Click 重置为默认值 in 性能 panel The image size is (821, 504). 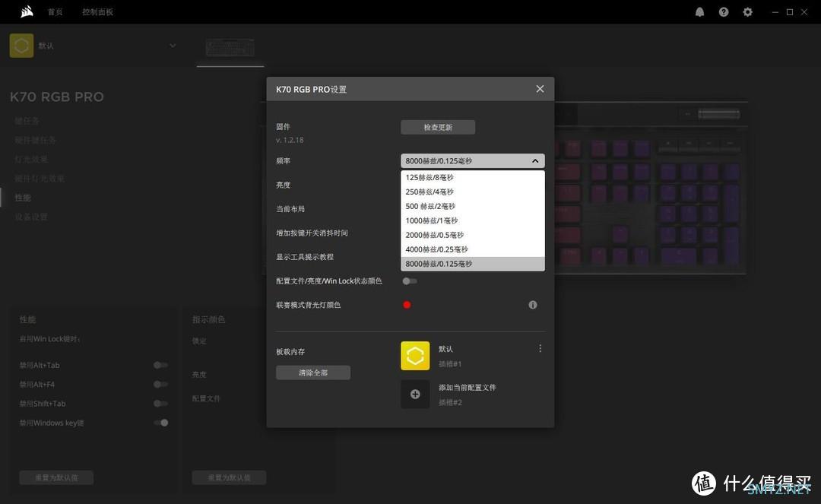[56, 477]
